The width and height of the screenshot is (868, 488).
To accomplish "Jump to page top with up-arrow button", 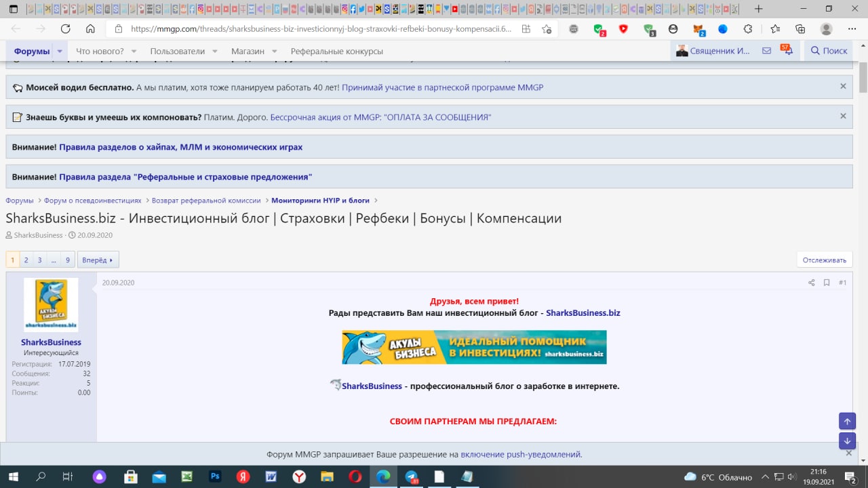I will 847,421.
